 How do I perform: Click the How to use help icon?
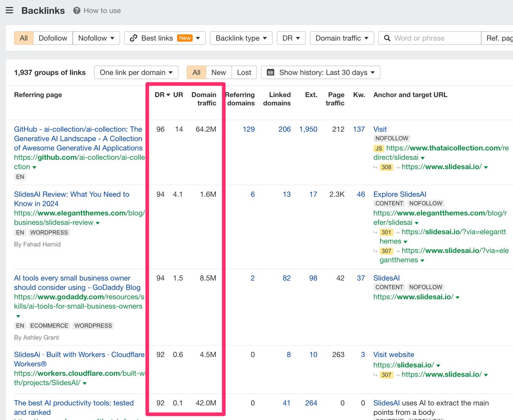[x=77, y=11]
